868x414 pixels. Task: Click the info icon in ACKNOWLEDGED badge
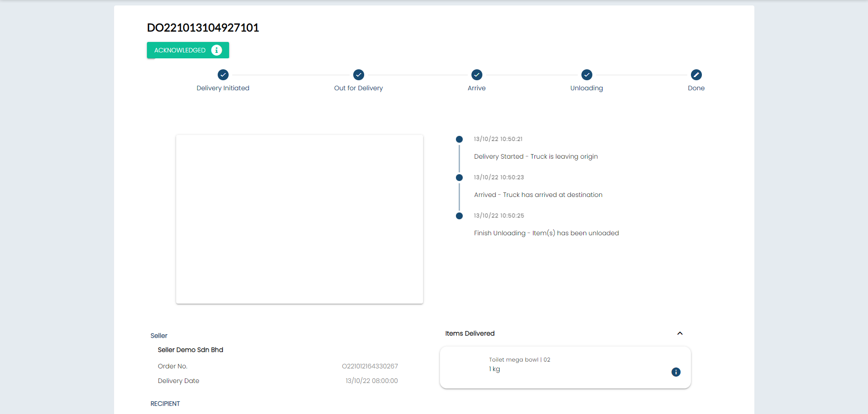pos(217,50)
